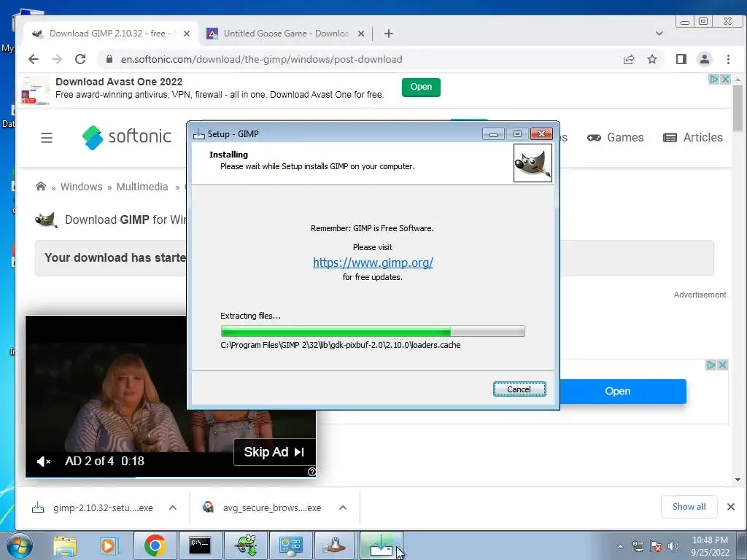Show hidden system tray icons

point(620,546)
